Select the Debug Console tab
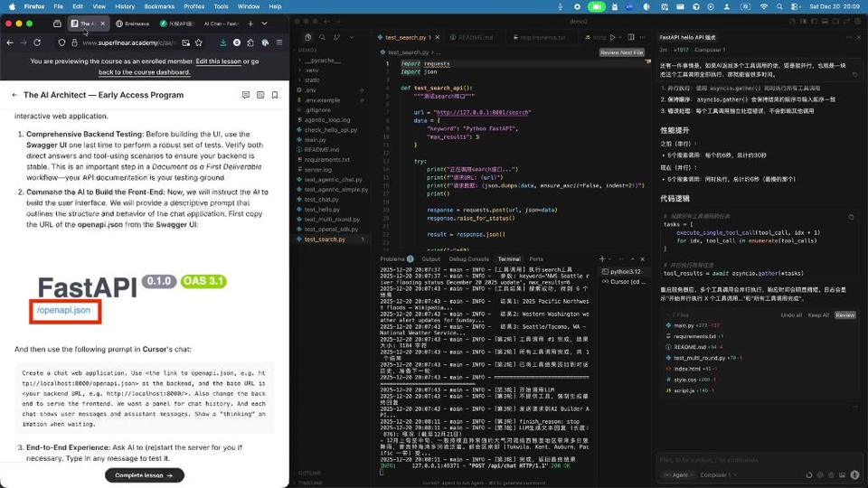 tap(468, 259)
